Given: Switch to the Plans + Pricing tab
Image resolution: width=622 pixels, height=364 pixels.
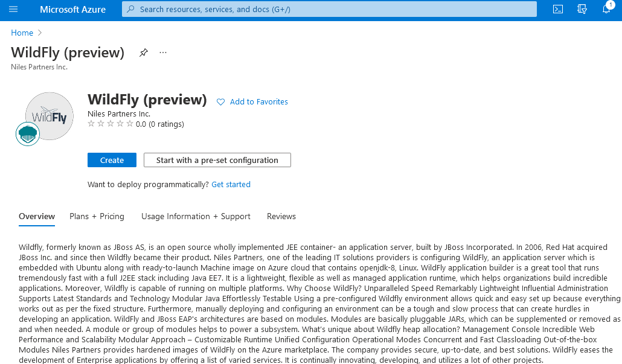Looking at the screenshot, I should click(x=97, y=216).
